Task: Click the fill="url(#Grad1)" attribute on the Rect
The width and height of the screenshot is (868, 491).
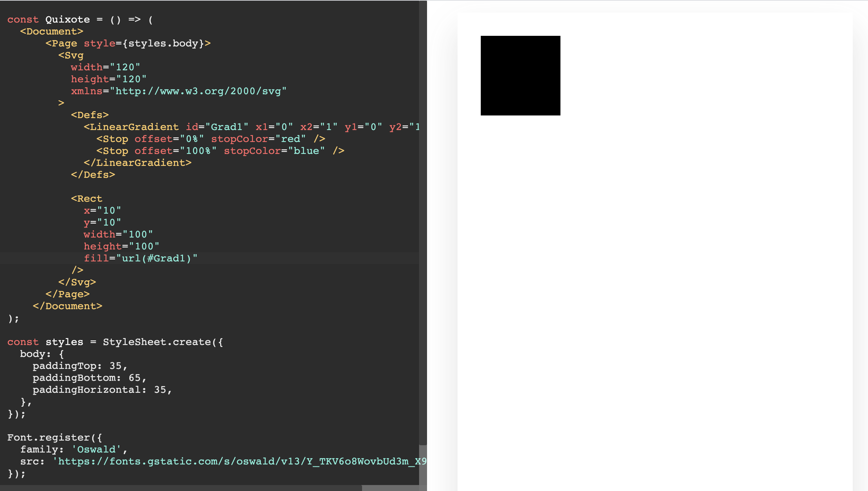Action: click(142, 258)
